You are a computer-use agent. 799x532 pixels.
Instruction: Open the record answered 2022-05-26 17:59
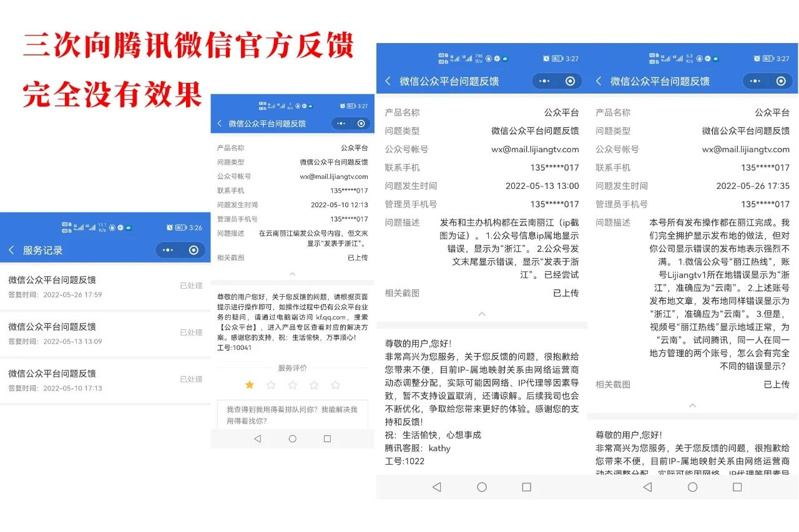(105, 286)
